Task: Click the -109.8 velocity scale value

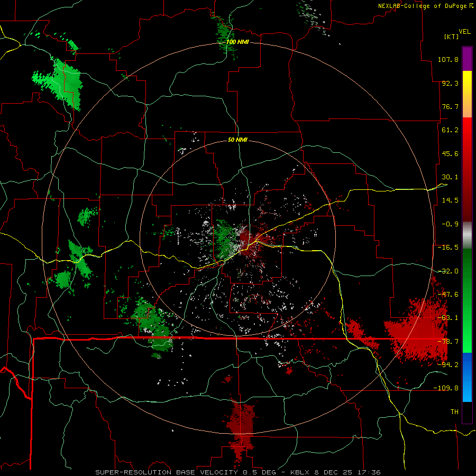Action: pos(446,388)
